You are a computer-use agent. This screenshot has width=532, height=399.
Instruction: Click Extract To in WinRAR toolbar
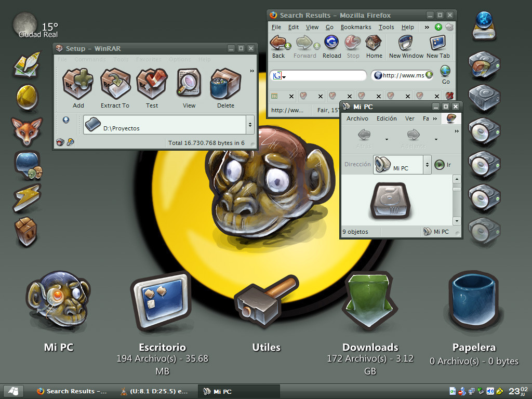pos(115,84)
